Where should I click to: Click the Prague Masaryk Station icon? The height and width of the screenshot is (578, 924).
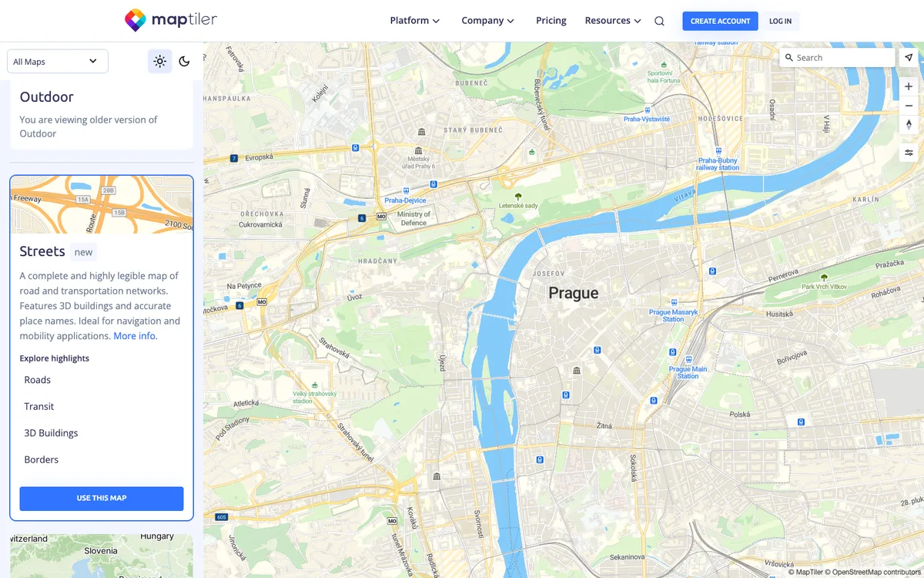[x=674, y=303]
